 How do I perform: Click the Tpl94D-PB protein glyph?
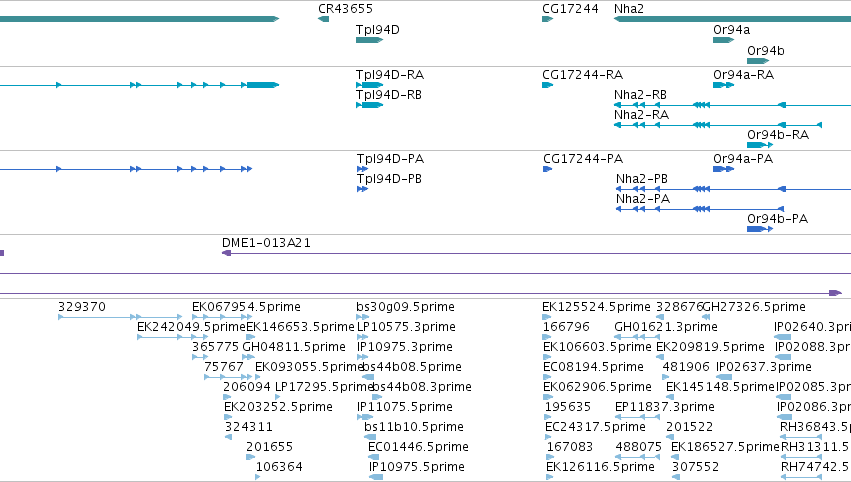pyautogui.click(x=362, y=189)
